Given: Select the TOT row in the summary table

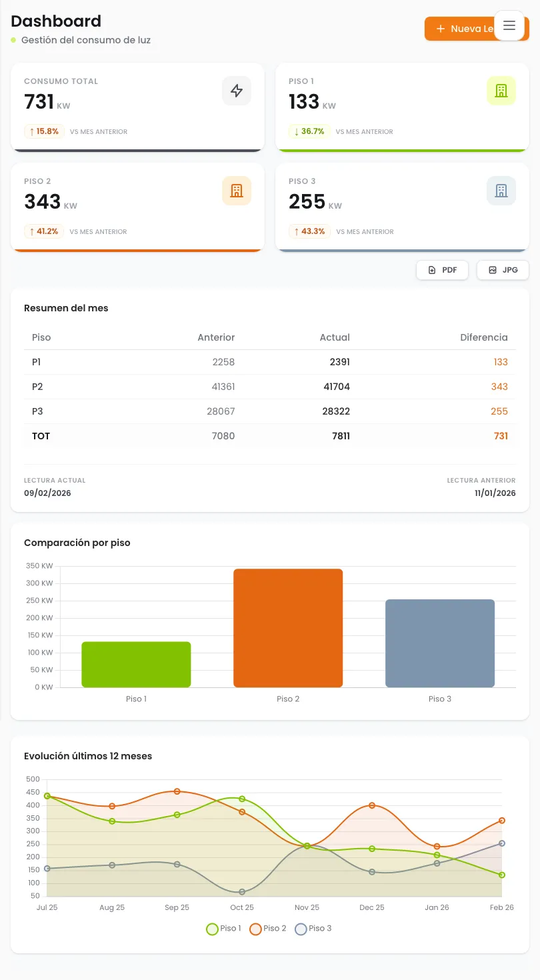Looking at the screenshot, I should tap(269, 436).
